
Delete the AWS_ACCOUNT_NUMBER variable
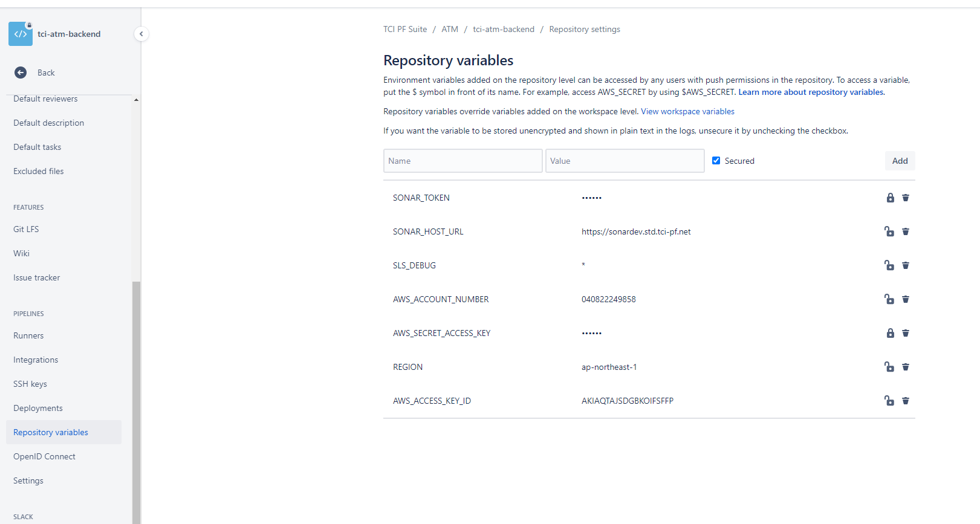tap(905, 299)
